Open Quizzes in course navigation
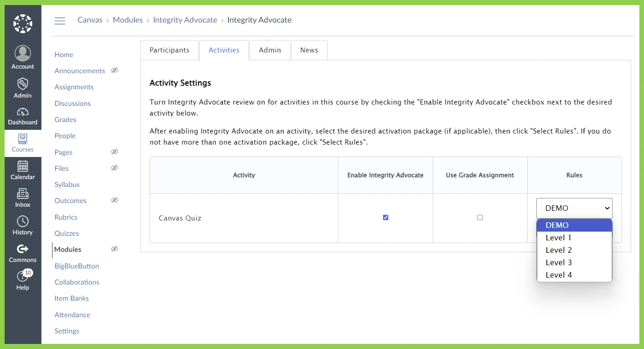 [x=67, y=233]
